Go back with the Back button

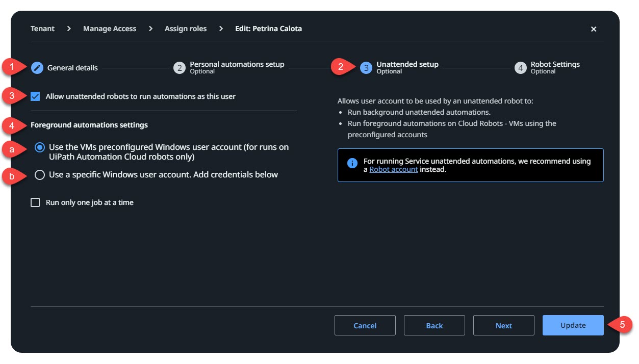point(434,325)
